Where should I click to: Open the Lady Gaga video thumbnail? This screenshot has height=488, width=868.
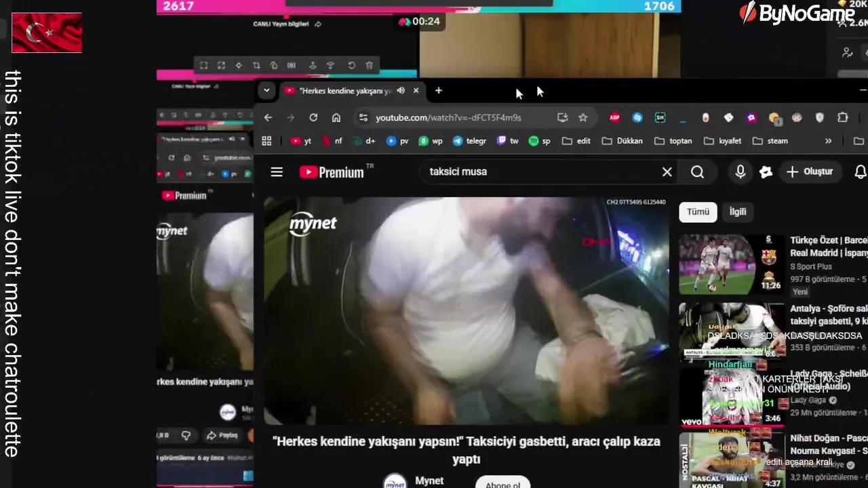point(732,396)
